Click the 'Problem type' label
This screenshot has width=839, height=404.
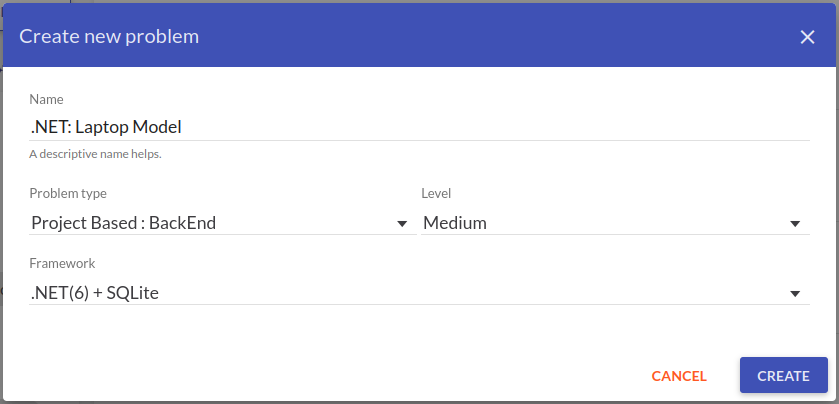pyautogui.click(x=68, y=193)
